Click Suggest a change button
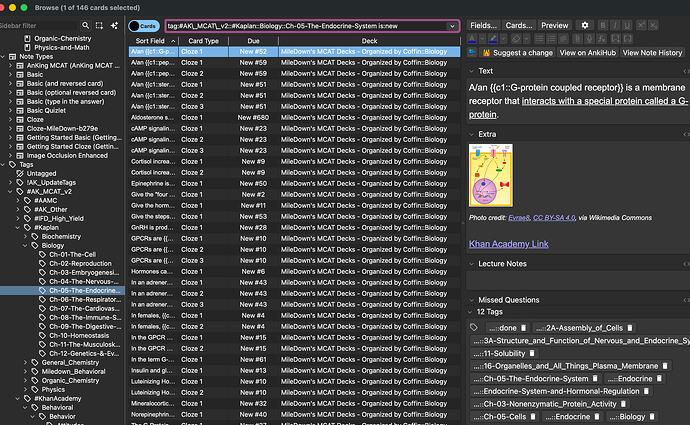 (518, 52)
